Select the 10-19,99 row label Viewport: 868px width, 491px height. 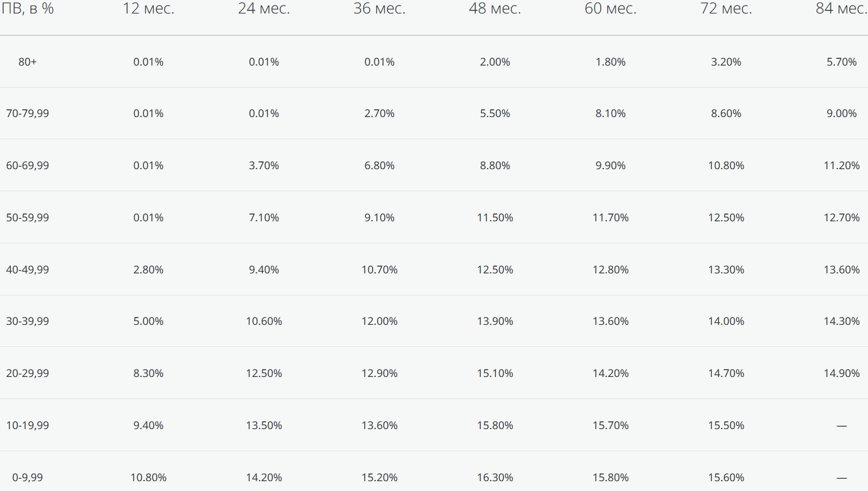click(28, 425)
